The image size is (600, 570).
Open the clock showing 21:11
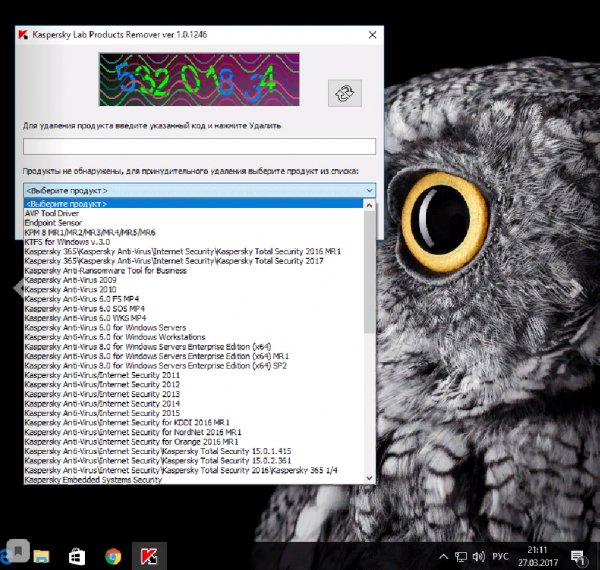[x=538, y=556]
